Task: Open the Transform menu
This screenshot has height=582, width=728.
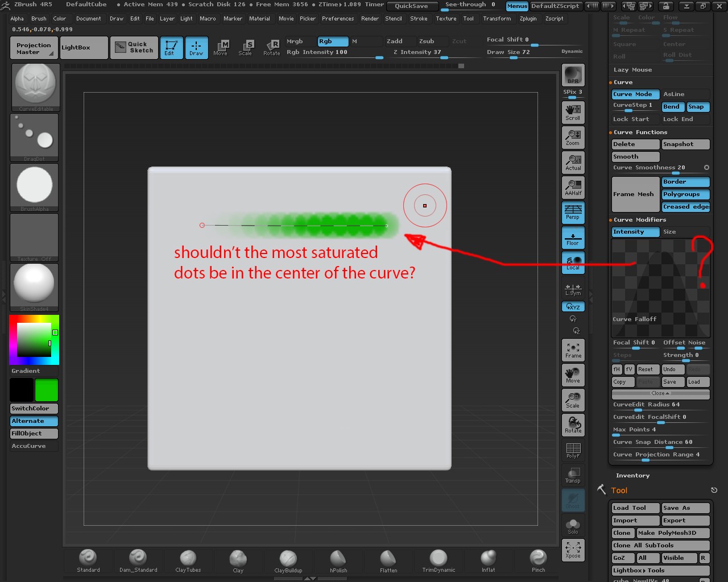Action: coord(497,19)
